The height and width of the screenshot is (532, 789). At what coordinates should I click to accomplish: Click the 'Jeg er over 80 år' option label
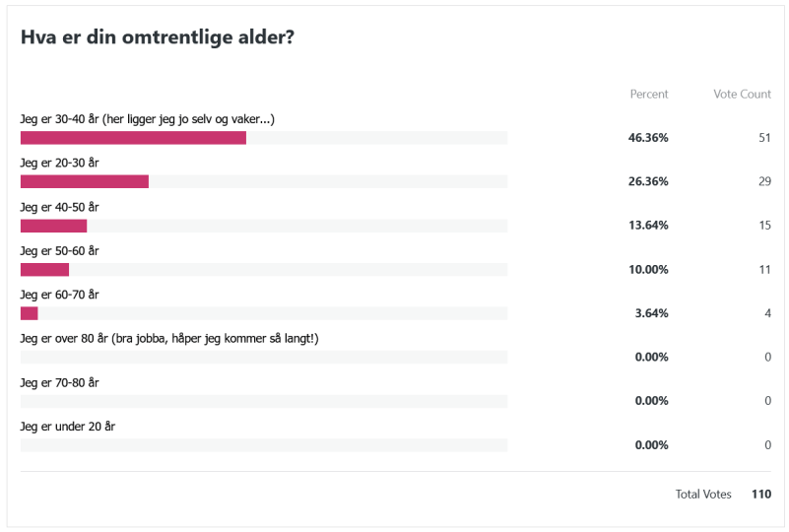(169, 339)
